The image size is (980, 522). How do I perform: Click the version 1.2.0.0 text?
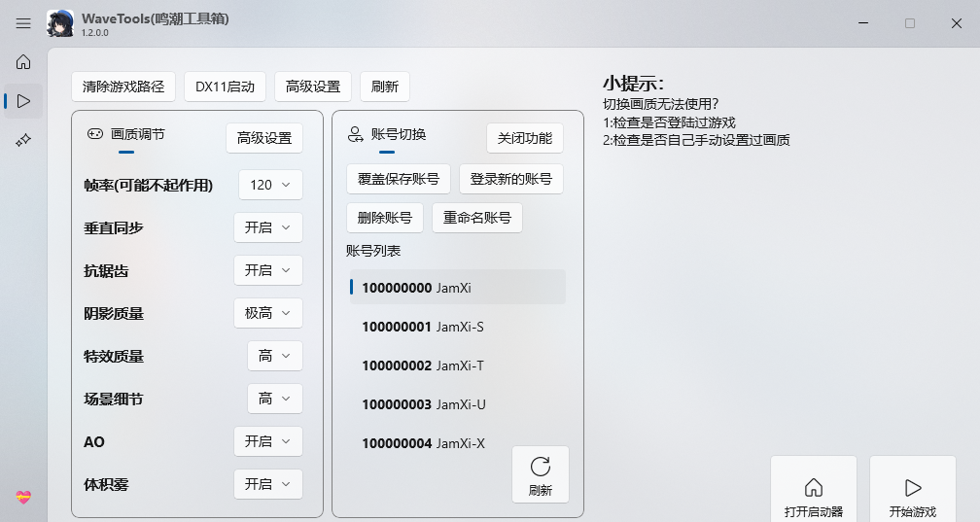tap(95, 32)
